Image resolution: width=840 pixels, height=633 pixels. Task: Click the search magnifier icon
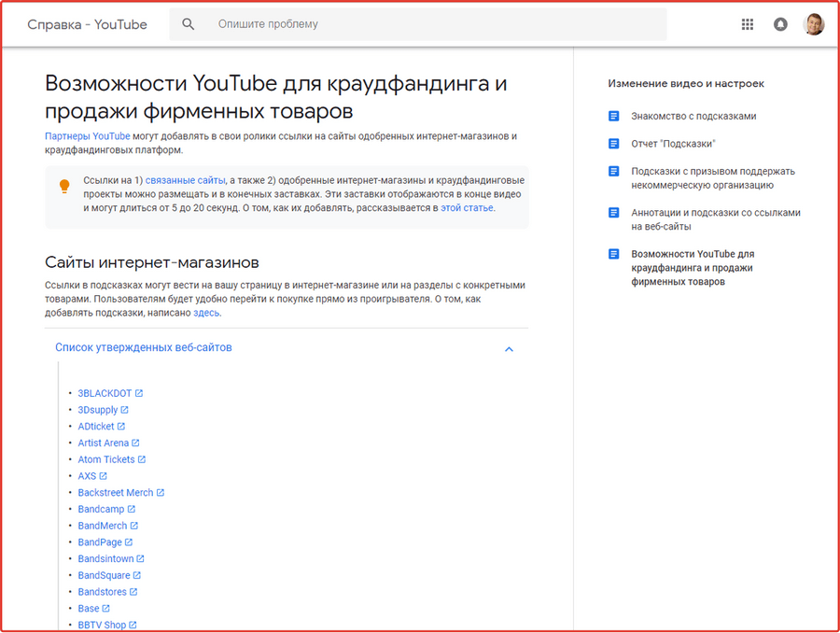188,24
